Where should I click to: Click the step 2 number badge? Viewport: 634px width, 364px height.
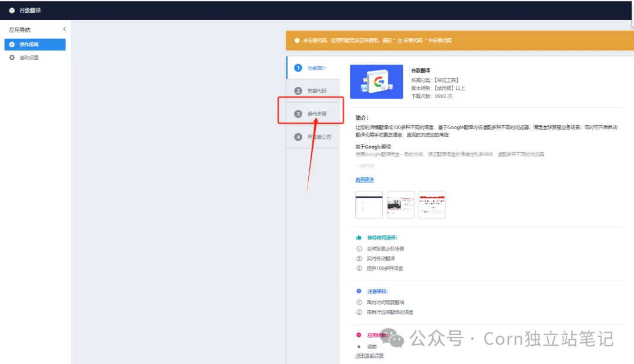click(298, 91)
